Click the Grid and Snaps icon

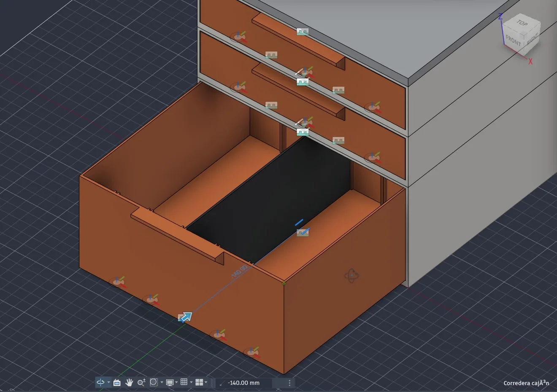click(184, 382)
